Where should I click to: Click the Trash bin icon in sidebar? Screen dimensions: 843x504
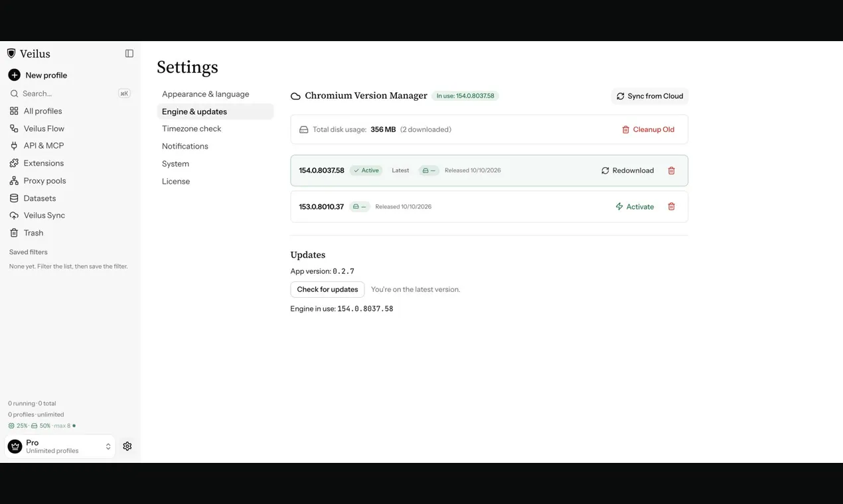[x=14, y=233]
